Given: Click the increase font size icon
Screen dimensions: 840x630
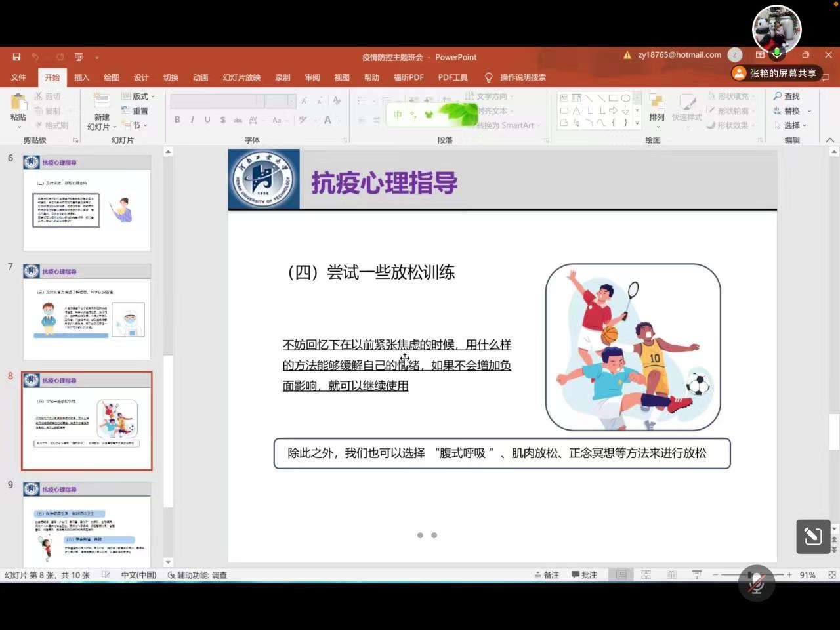Looking at the screenshot, I should coord(304,100).
